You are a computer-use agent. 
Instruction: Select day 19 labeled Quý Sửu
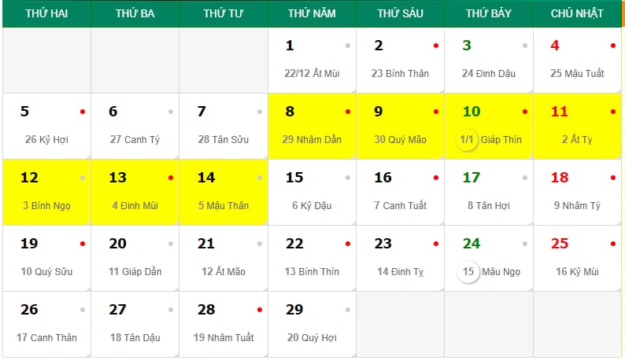pyautogui.click(x=46, y=258)
